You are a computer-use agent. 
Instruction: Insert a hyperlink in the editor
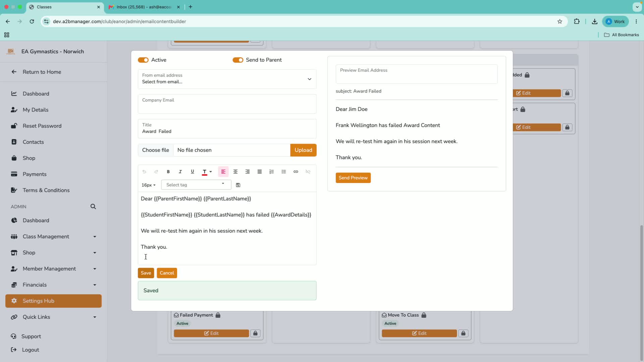pos(296,172)
